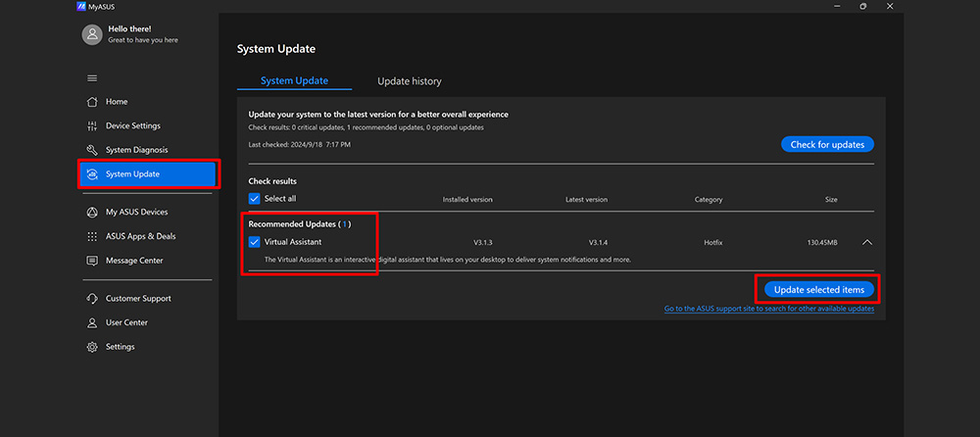Click the System Update refresh icon

click(x=92, y=174)
